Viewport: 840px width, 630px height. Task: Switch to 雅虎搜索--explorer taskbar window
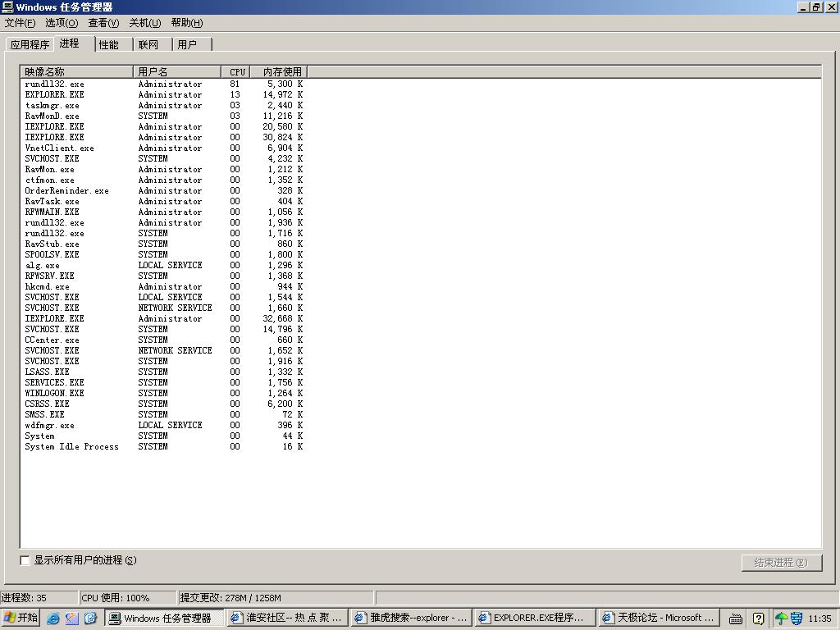(412, 618)
